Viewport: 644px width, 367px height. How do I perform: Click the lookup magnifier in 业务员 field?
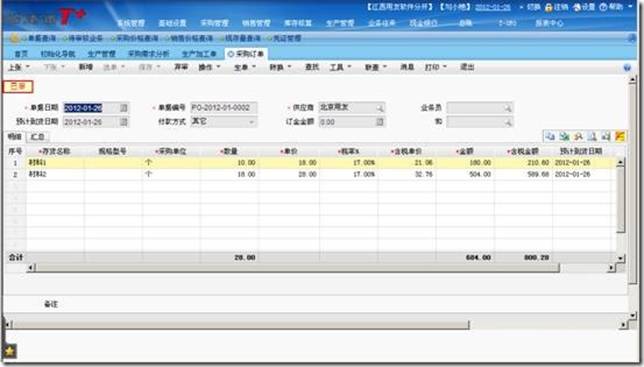[x=508, y=108]
